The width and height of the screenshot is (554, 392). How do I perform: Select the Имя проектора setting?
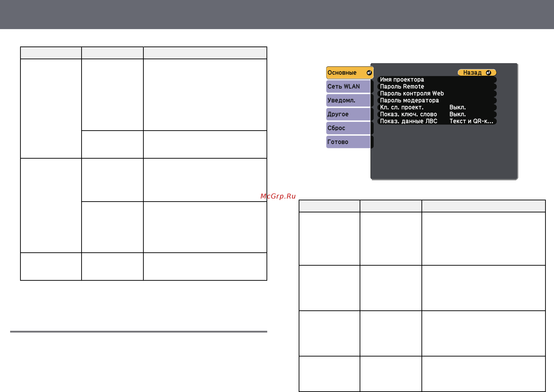pos(437,80)
